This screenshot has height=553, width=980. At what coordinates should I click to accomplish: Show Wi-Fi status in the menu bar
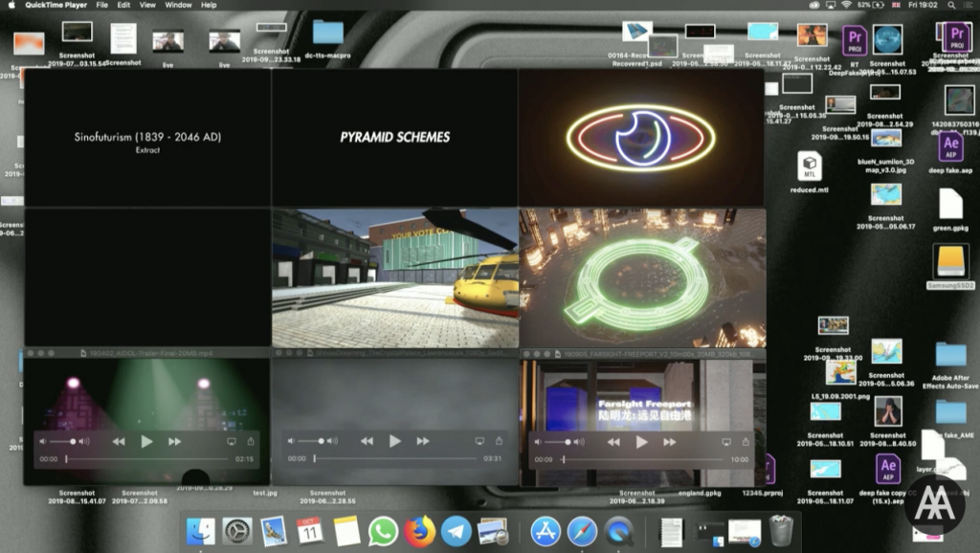click(x=846, y=5)
